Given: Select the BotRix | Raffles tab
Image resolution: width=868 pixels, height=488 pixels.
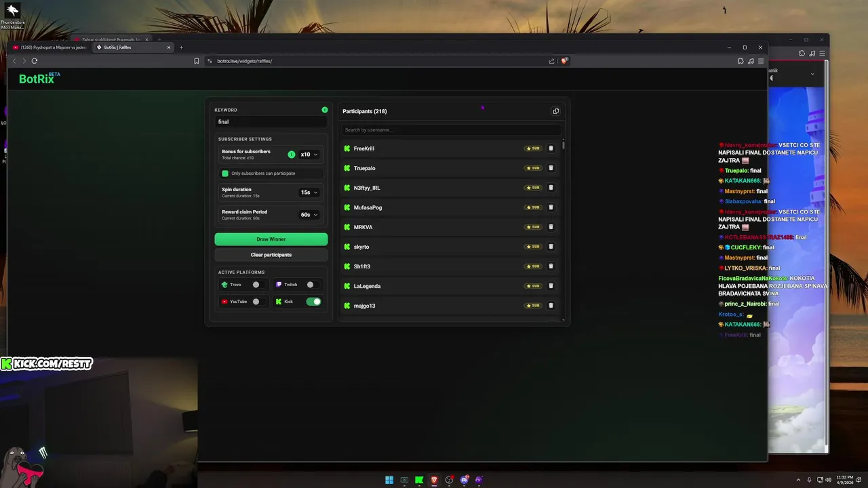Looking at the screenshot, I should [x=133, y=47].
